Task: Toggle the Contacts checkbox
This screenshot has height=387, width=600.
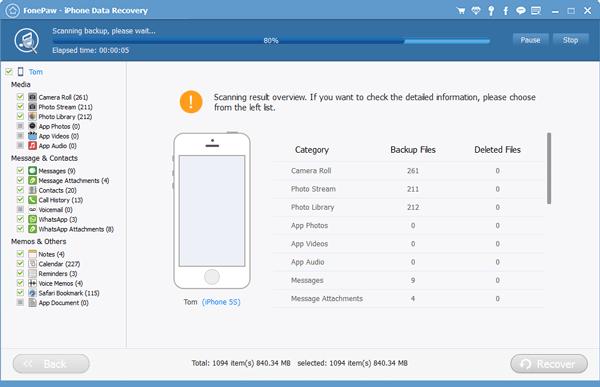Action: (x=20, y=190)
